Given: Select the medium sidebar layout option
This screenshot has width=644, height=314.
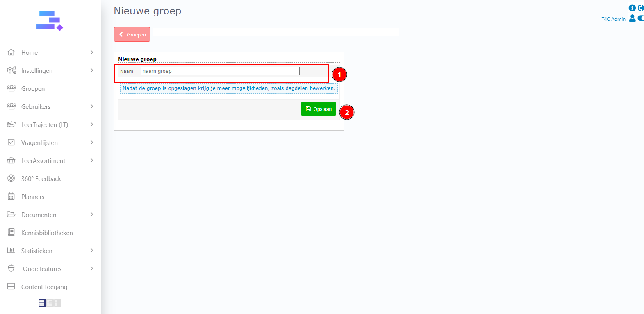Looking at the screenshot, I should [x=50, y=303].
